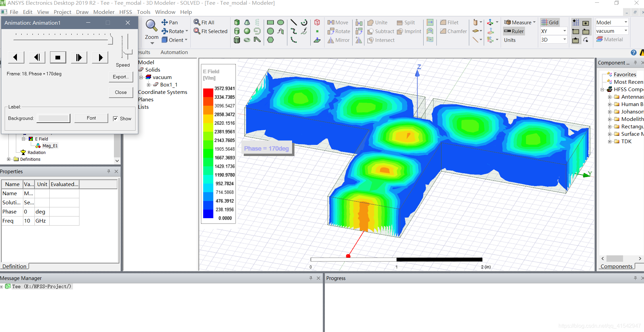This screenshot has height=332, width=644.
Task: Draw a regular polyhedron
Action: point(237,40)
